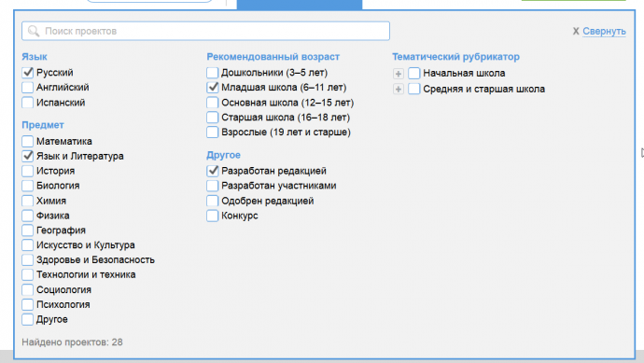The height and width of the screenshot is (363, 644).
Task: Tick Одобрен редакцией checkbox
Action: tap(213, 201)
